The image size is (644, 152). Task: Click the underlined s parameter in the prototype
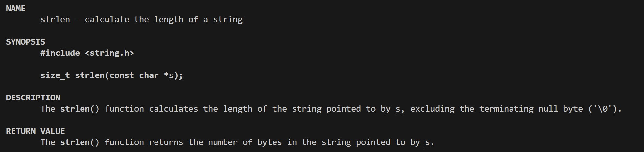(171, 76)
